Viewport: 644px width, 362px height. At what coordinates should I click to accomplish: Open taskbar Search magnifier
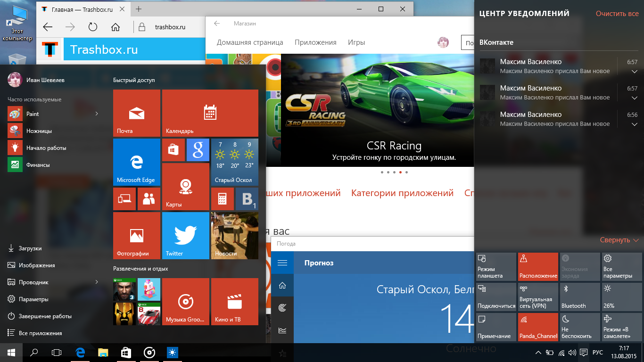(34, 352)
